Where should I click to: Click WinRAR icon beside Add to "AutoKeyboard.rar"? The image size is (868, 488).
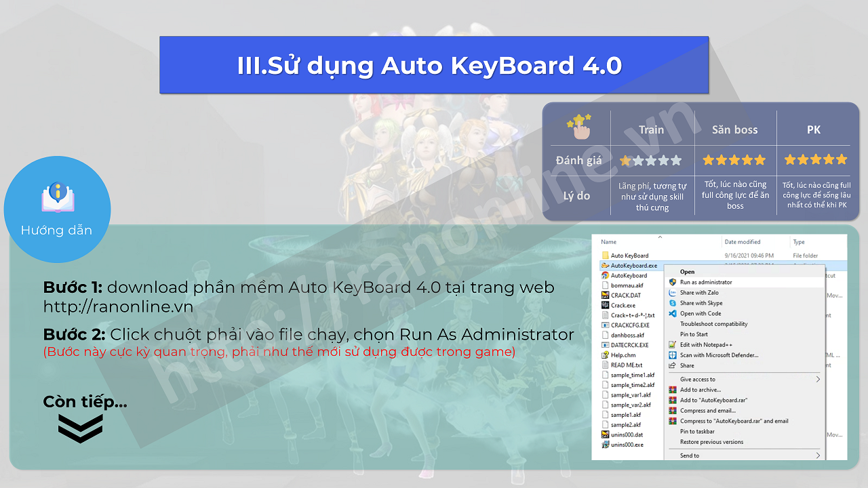point(673,400)
